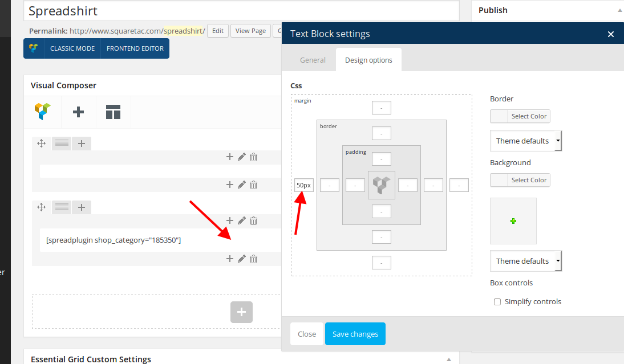Click bottom plus icon of the first row's column
This screenshot has width=624, height=364.
(230, 185)
